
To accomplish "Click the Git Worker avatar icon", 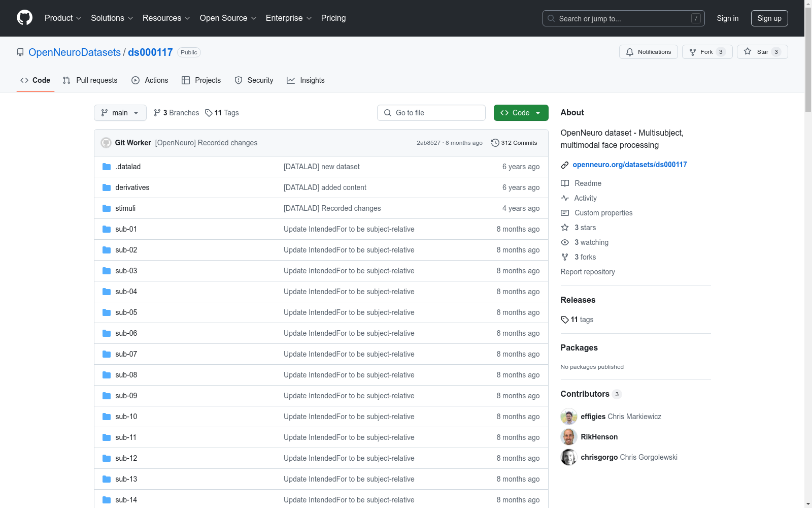I will click(106, 143).
